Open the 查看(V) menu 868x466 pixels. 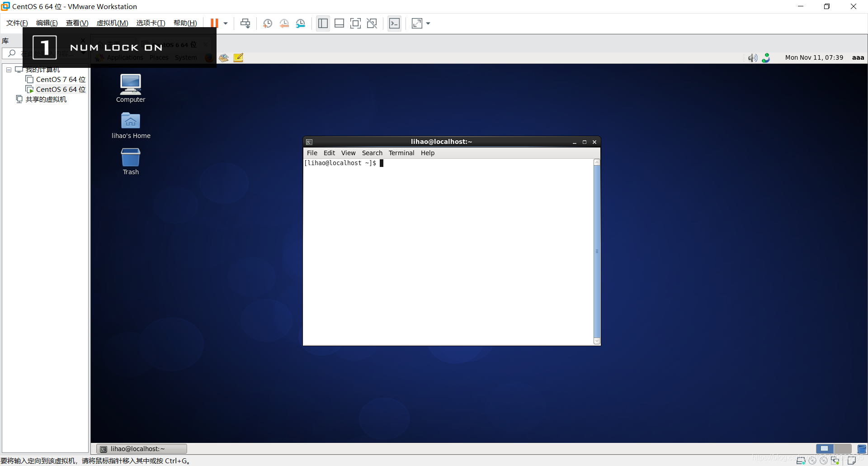click(x=77, y=23)
